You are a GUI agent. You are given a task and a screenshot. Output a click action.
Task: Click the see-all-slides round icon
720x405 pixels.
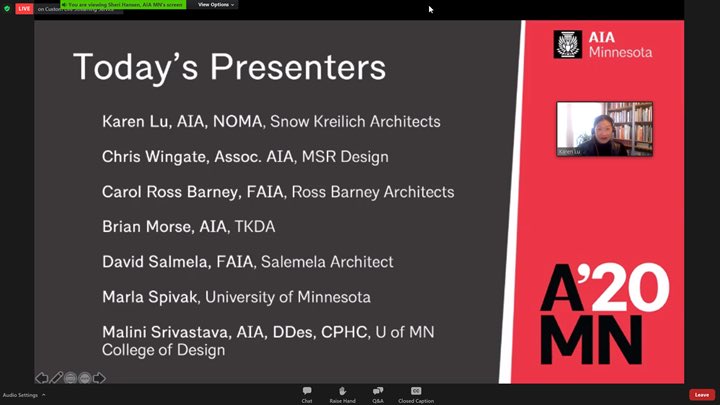(x=70, y=378)
